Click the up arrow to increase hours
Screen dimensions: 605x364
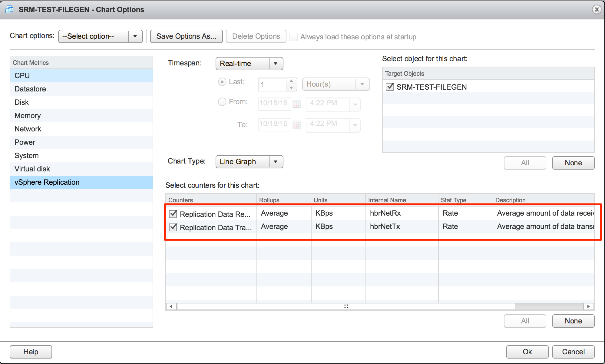tap(291, 81)
